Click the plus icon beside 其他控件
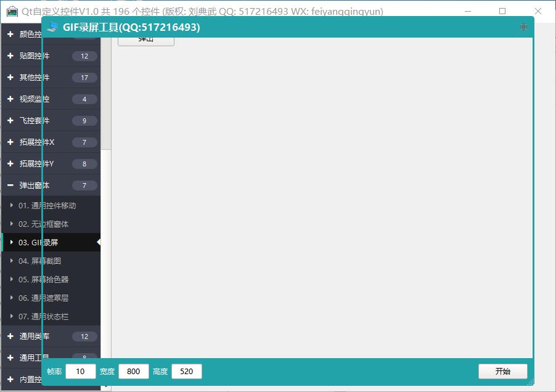Screen dimensions: 556x392 [x=10, y=78]
